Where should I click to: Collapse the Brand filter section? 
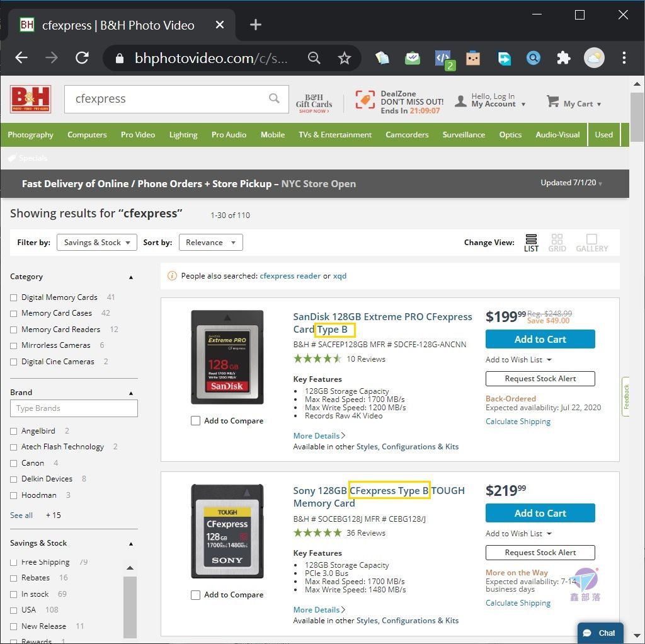131,393
